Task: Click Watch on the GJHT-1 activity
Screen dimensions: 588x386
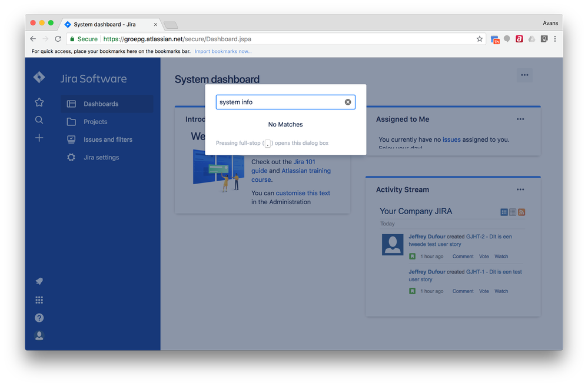Action: [x=501, y=291]
